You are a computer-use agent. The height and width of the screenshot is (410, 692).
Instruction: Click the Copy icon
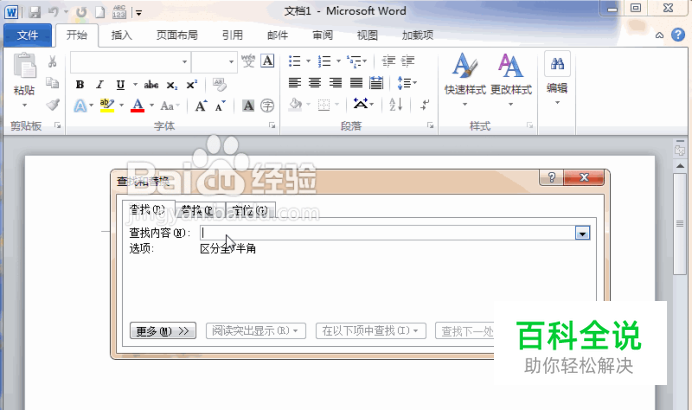53,83
